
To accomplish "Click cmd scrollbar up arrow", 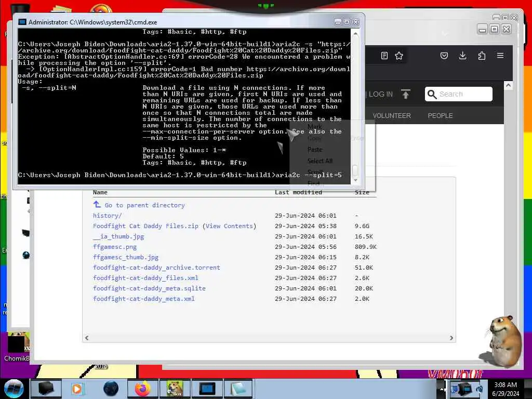I will point(355,34).
